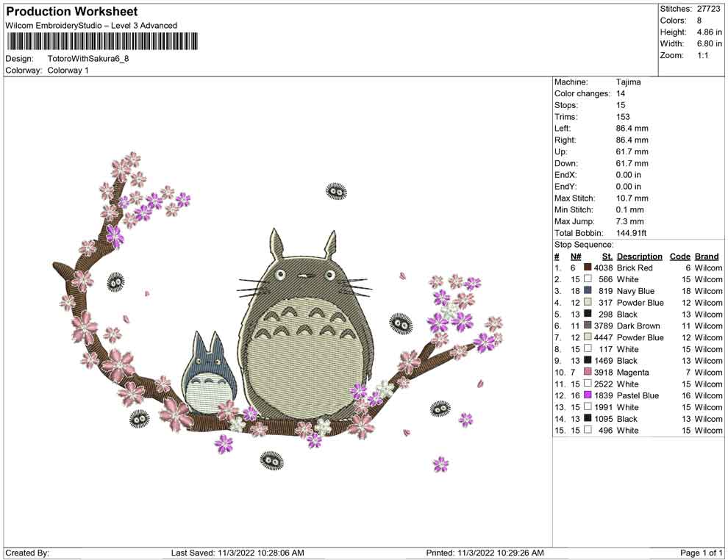Click the N# column header
Viewport: 728px width, 560px height.
(576, 256)
